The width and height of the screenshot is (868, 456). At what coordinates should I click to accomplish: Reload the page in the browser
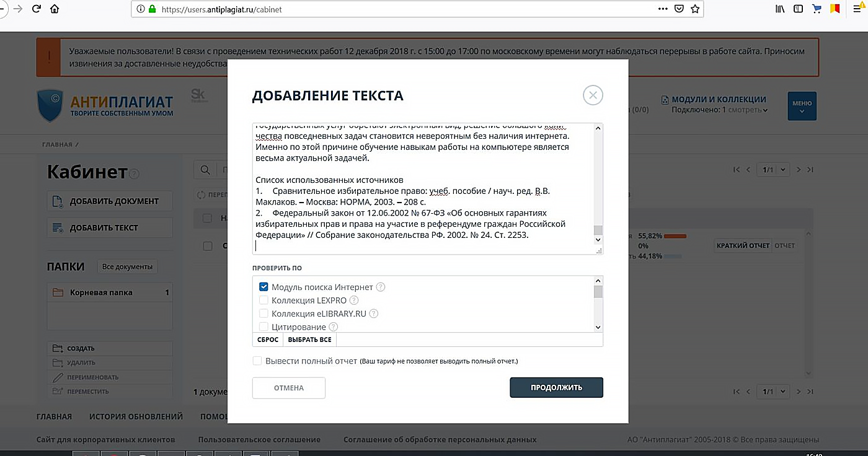pyautogui.click(x=36, y=9)
